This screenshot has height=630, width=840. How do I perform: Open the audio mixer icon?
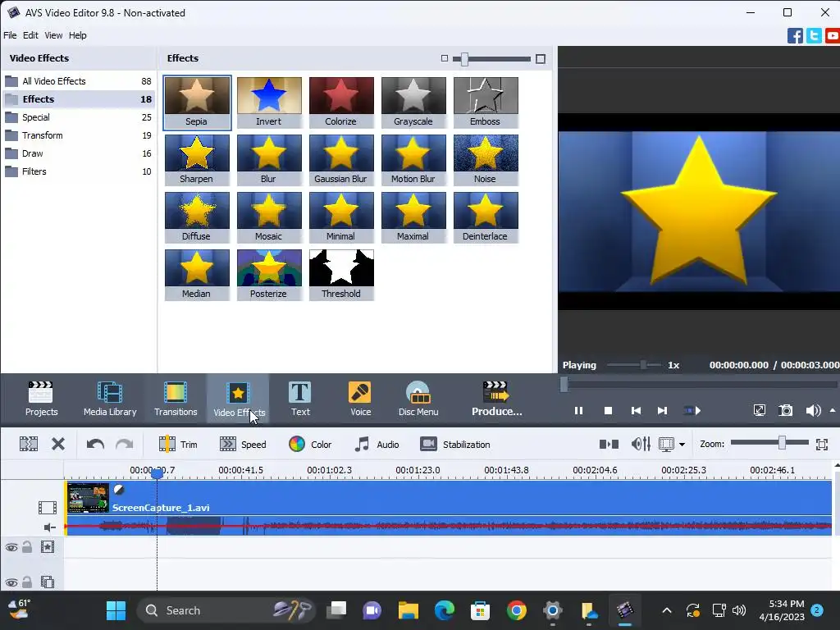point(641,444)
